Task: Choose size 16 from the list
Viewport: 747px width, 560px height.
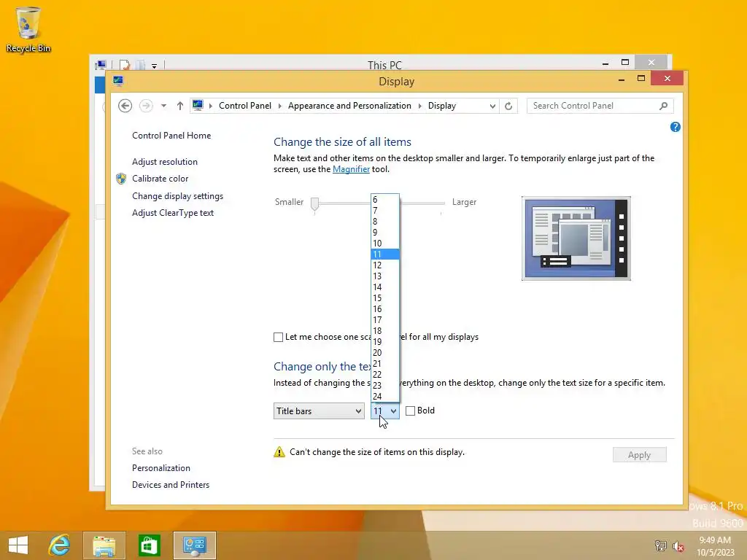Action: click(x=385, y=309)
